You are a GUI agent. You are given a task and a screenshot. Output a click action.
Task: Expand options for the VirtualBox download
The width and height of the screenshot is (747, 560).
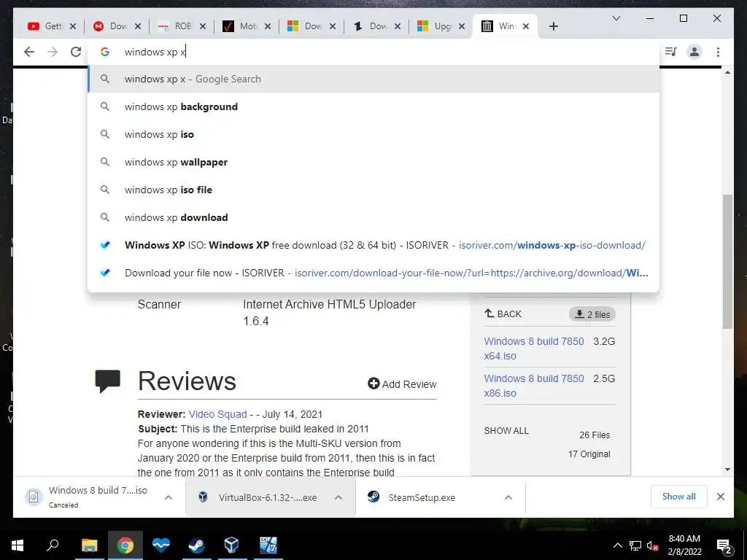click(x=338, y=497)
